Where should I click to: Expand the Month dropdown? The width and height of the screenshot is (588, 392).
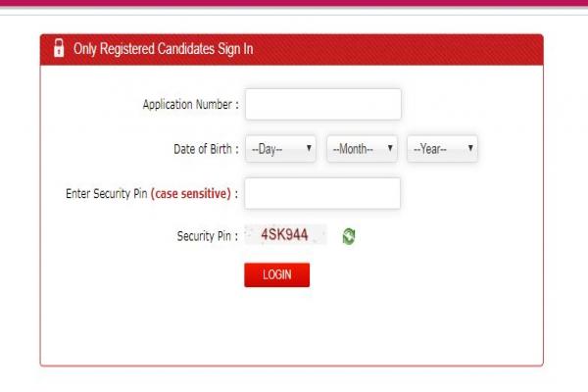coord(362,149)
